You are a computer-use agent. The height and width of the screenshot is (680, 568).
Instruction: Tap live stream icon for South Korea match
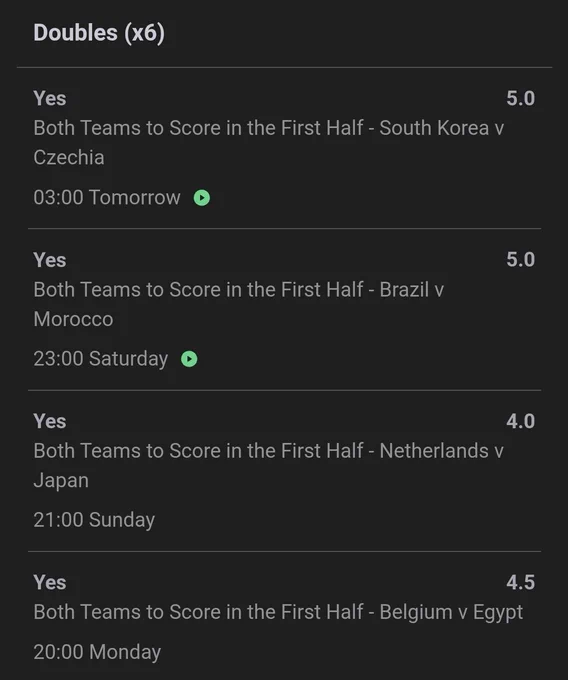pos(202,198)
